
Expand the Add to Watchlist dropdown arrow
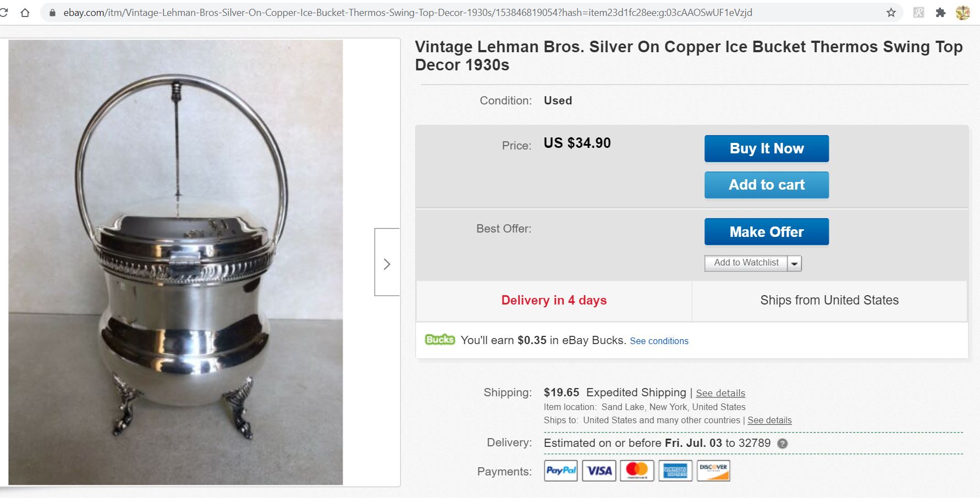(x=794, y=263)
